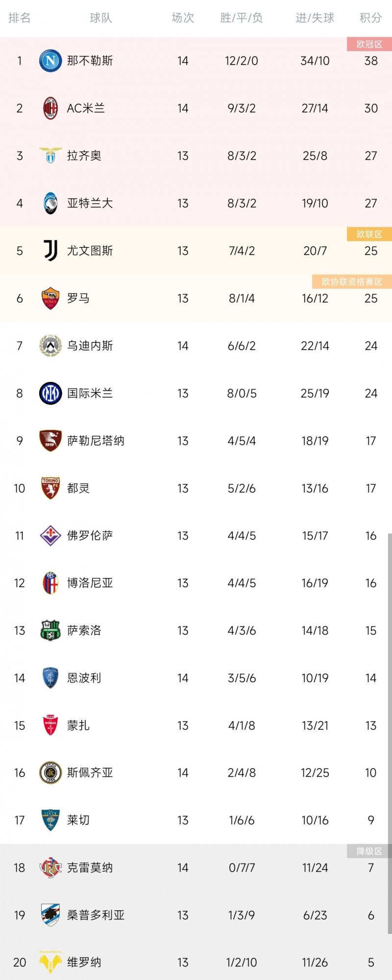Sort by 积分 column header
Viewport: 392px width, 980px height.
click(x=370, y=18)
